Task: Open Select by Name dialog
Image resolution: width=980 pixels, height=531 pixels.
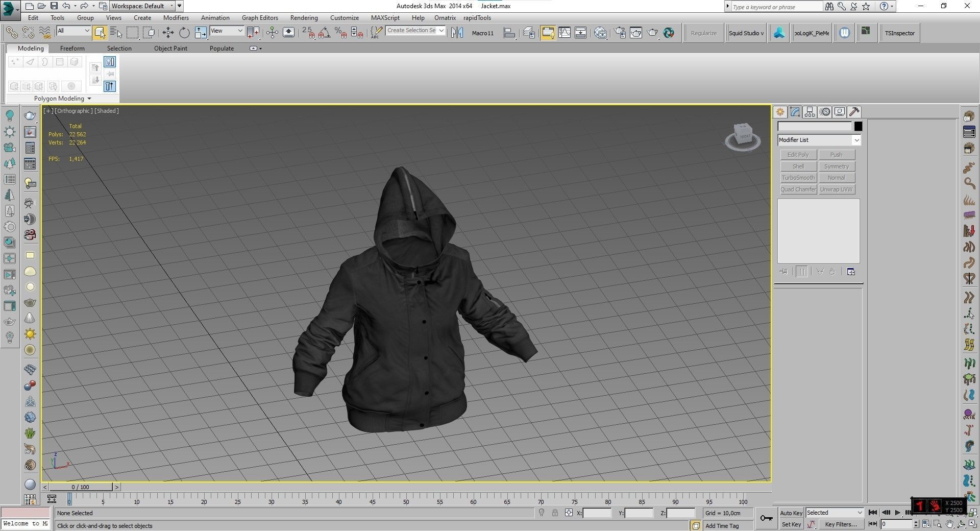Action: coord(116,33)
